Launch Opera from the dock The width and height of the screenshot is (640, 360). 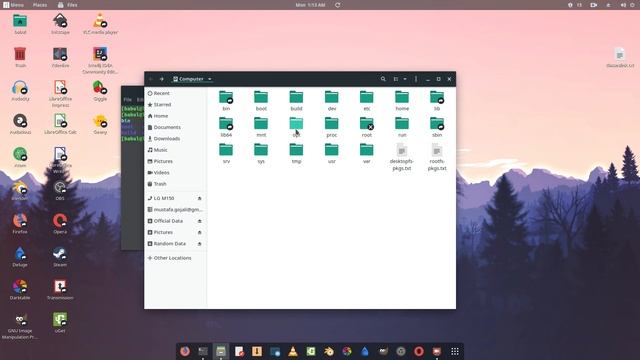[419, 351]
